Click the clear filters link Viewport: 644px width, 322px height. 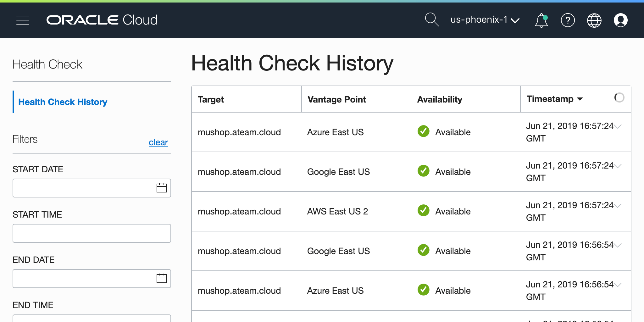[158, 142]
